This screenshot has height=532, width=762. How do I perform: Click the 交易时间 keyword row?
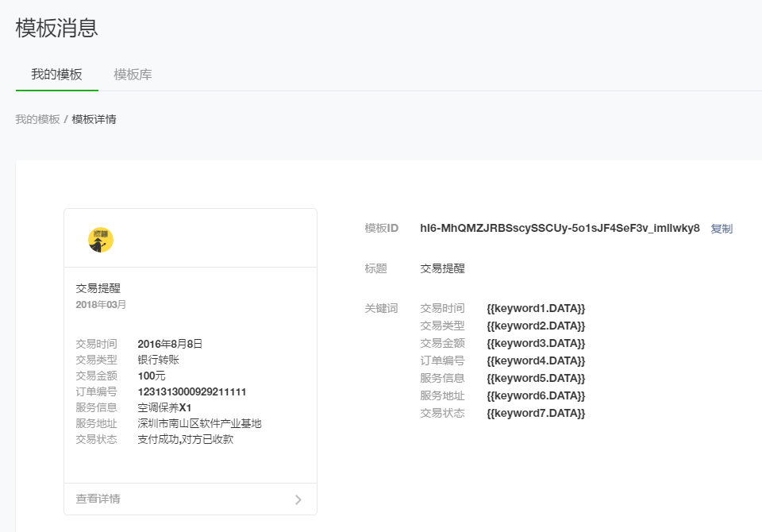coord(442,308)
